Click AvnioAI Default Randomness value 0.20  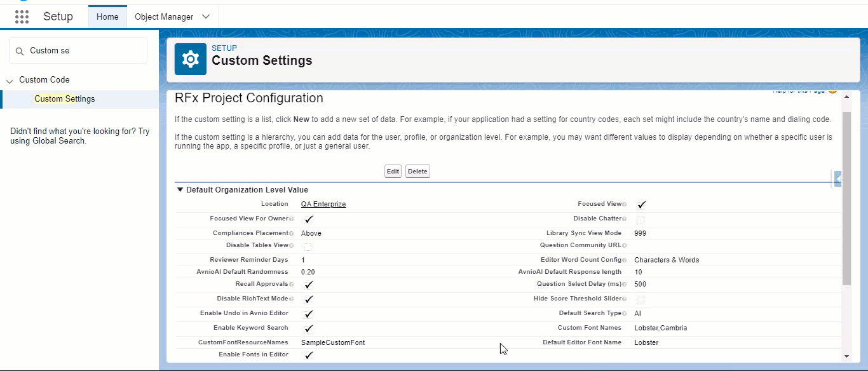[308, 273]
